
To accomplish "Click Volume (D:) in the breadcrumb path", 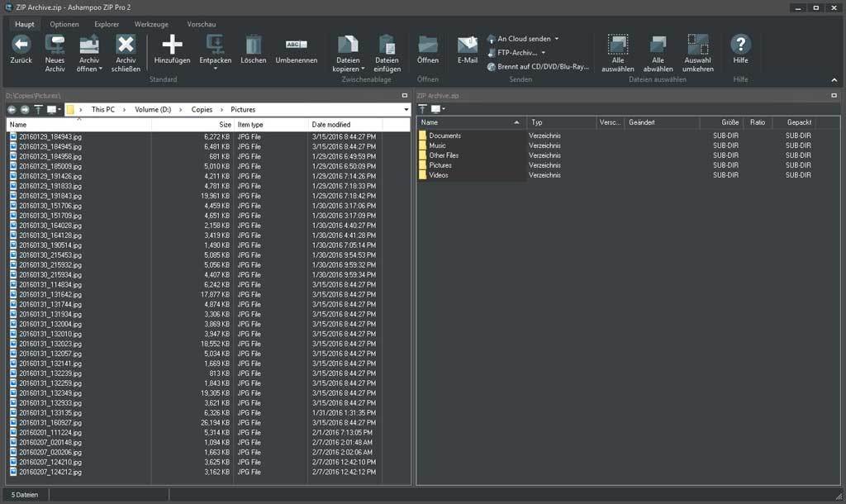I will [153, 110].
